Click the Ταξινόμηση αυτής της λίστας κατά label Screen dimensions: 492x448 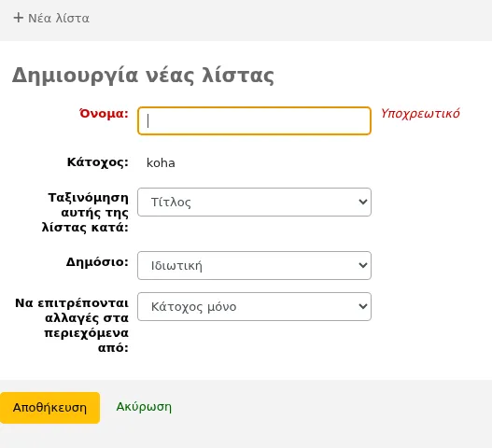[x=85, y=213]
